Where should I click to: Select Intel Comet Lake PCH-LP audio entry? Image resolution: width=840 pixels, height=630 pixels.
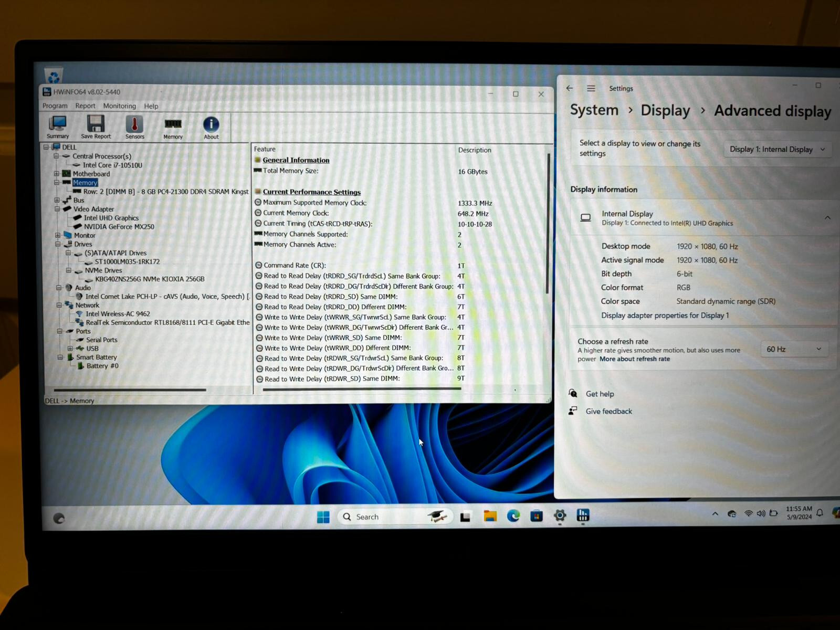tap(167, 297)
